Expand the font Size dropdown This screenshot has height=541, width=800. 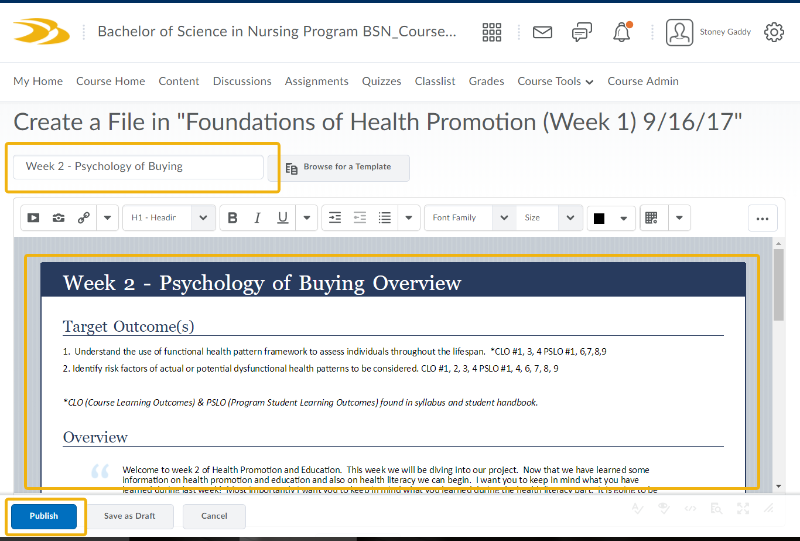550,218
